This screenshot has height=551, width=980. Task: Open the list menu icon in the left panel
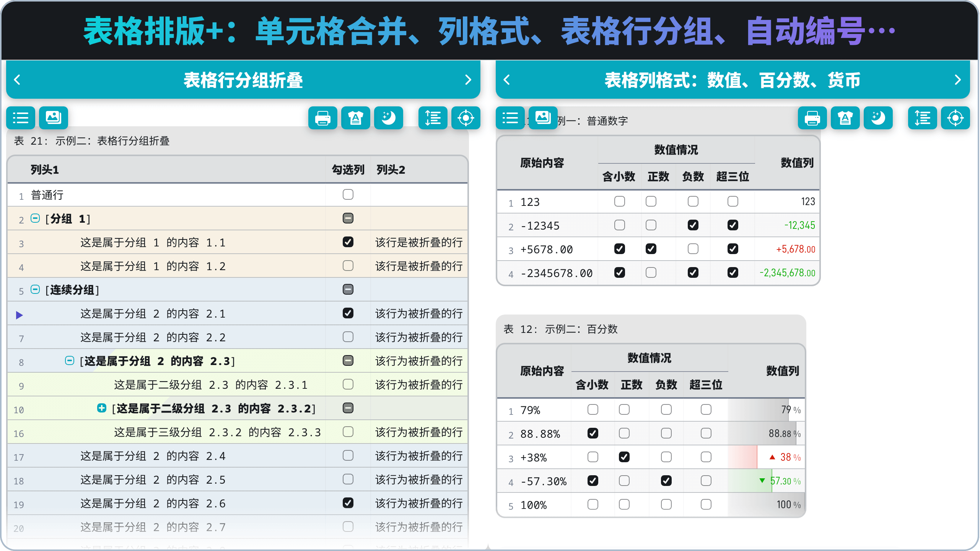click(21, 118)
